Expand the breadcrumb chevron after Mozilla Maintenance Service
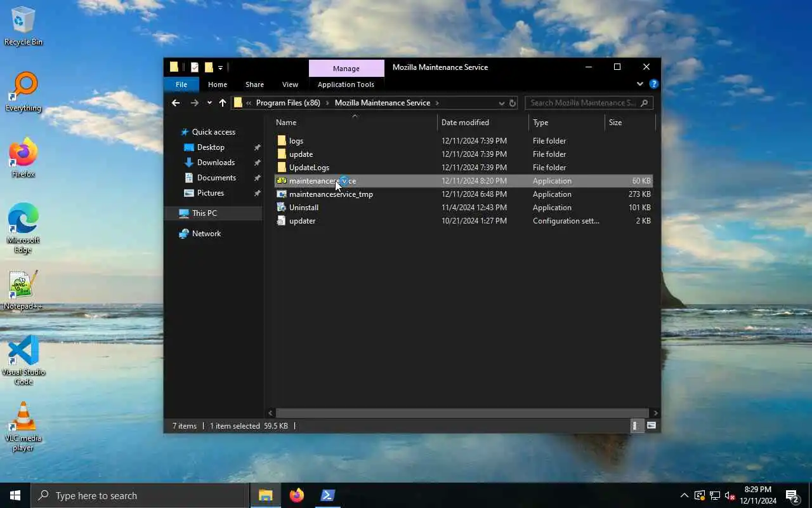 pos(437,103)
